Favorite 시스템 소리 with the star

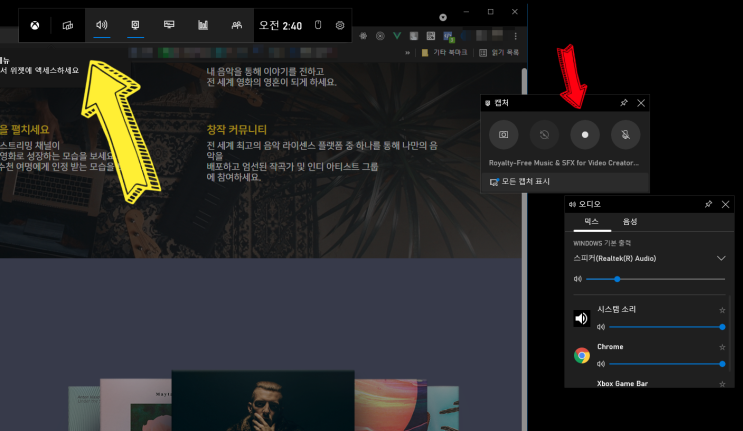point(722,310)
